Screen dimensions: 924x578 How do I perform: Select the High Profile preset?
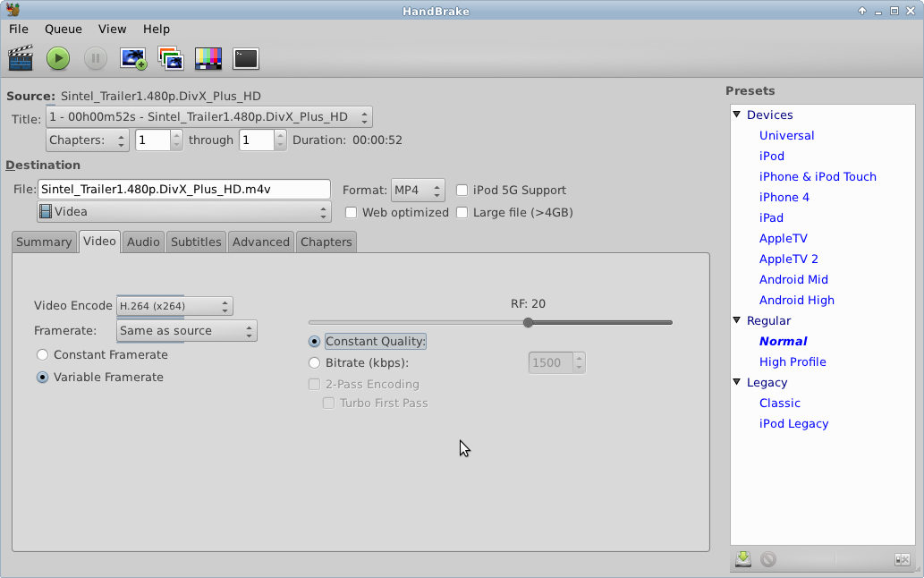pos(793,361)
